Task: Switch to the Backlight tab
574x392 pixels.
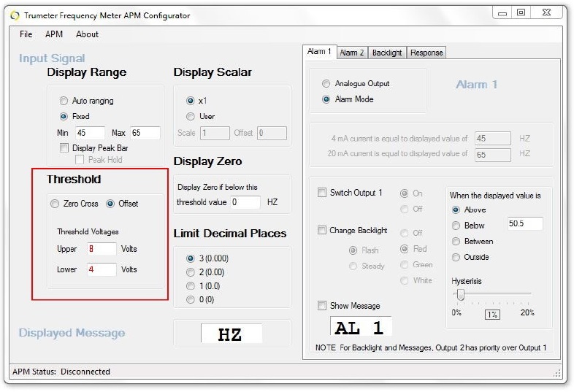Action: [387, 53]
